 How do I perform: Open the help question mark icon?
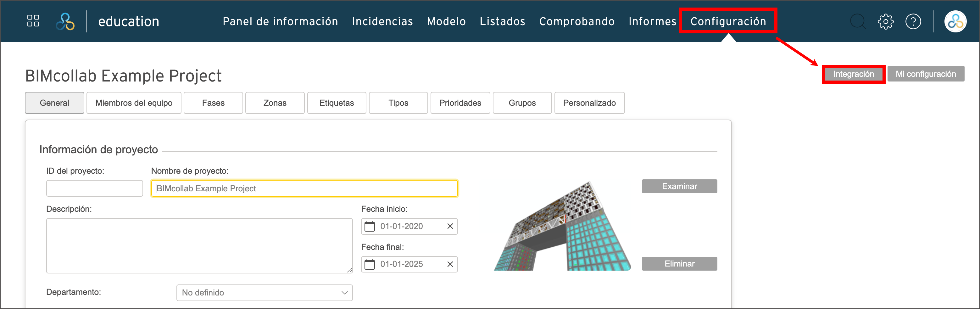[913, 21]
